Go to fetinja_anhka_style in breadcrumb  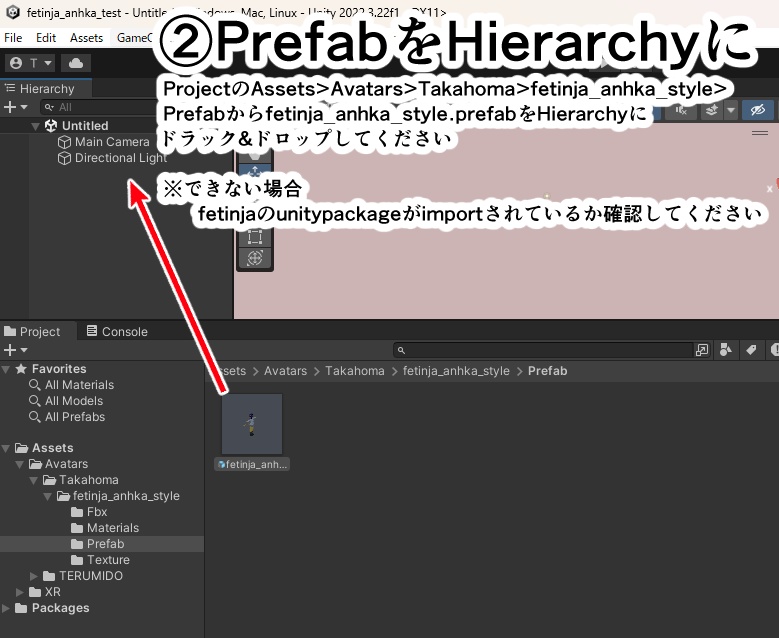point(456,371)
